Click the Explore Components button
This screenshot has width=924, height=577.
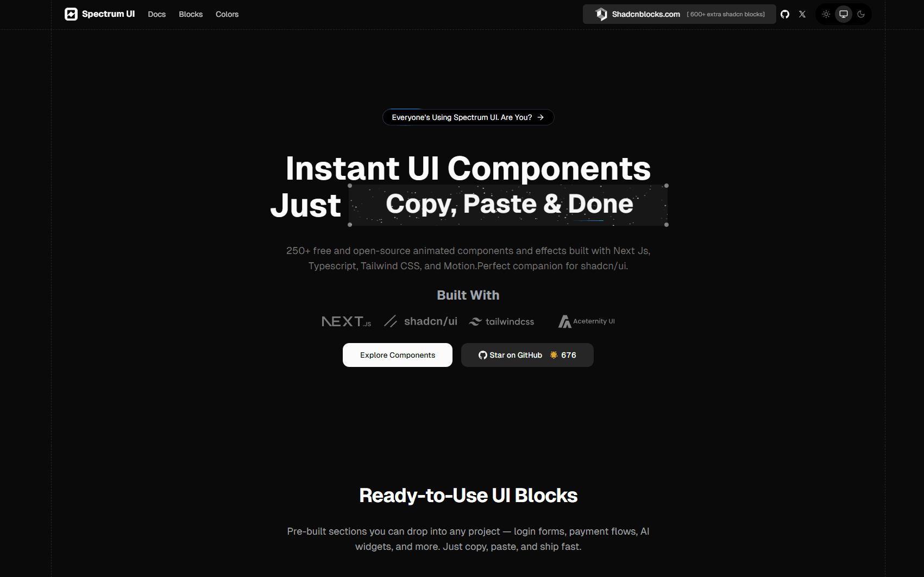pos(398,355)
